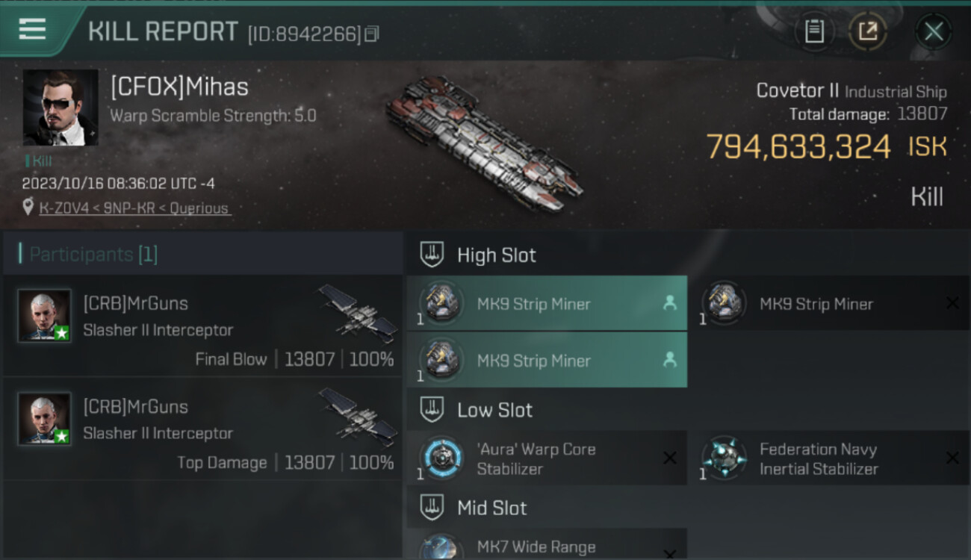Select the Top Damage MrGuns portrait

pos(45,419)
